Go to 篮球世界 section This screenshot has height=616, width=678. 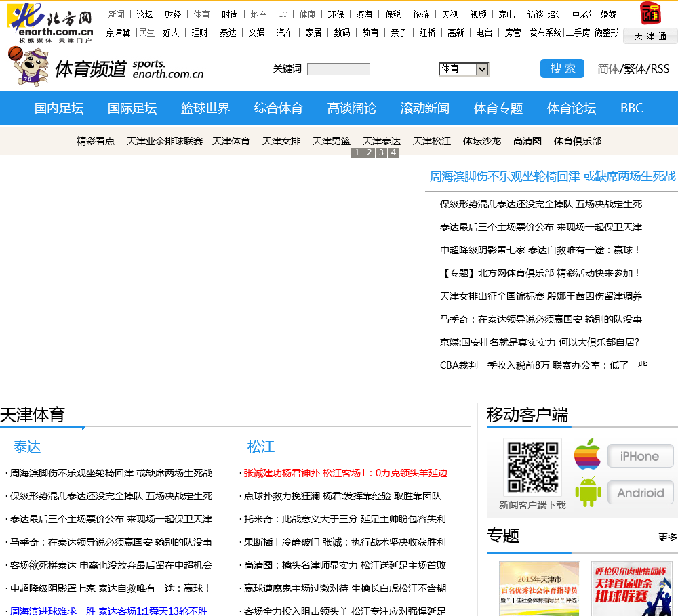click(205, 108)
